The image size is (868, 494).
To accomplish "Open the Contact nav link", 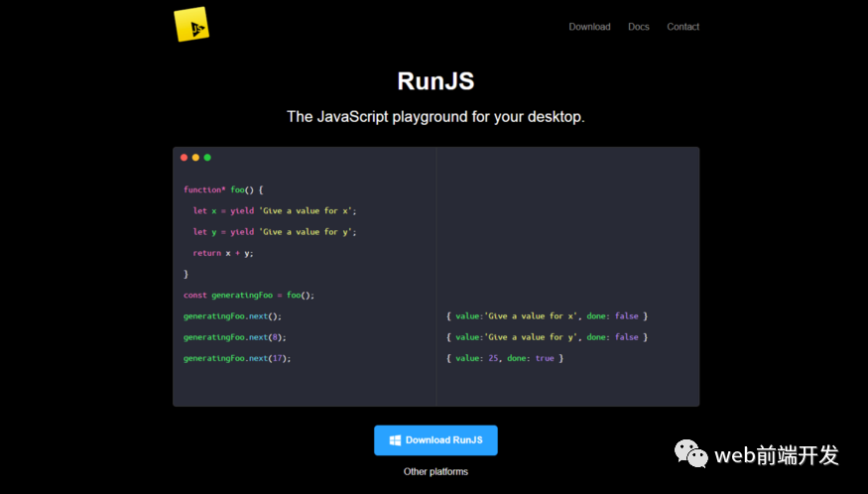I will [x=682, y=27].
